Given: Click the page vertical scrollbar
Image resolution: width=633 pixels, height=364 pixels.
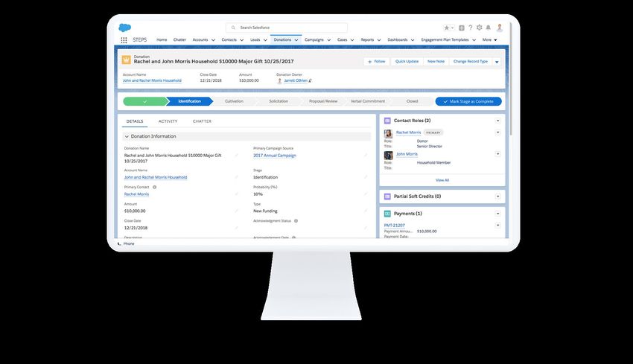Looking at the screenshot, I should 510,80.
